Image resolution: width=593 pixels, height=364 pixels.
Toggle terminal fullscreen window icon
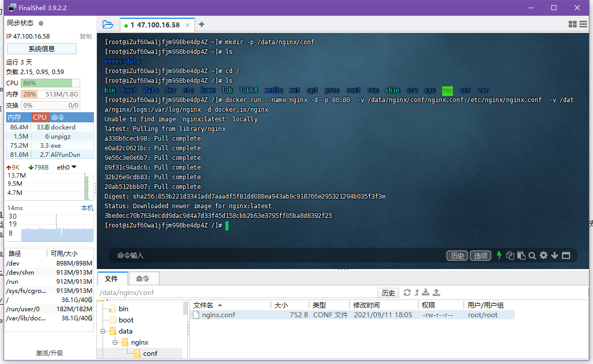[x=566, y=255]
